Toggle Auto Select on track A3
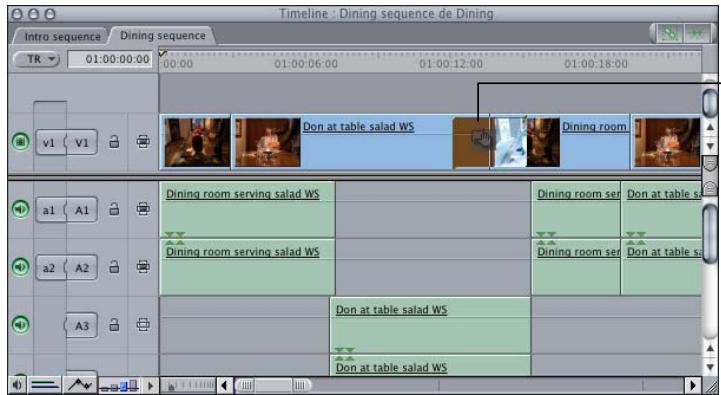 pyautogui.click(x=143, y=325)
